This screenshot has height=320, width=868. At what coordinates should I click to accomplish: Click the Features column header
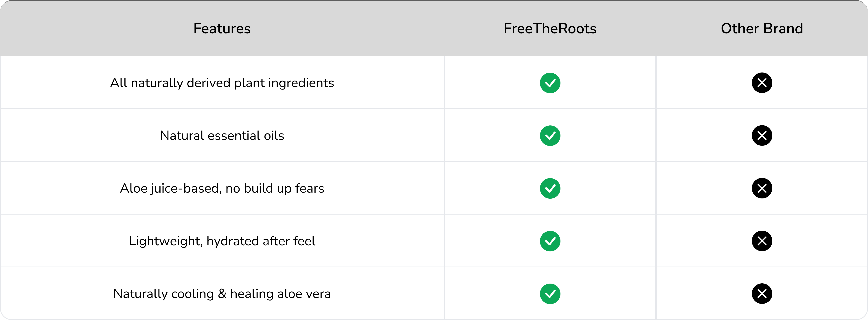222,29
